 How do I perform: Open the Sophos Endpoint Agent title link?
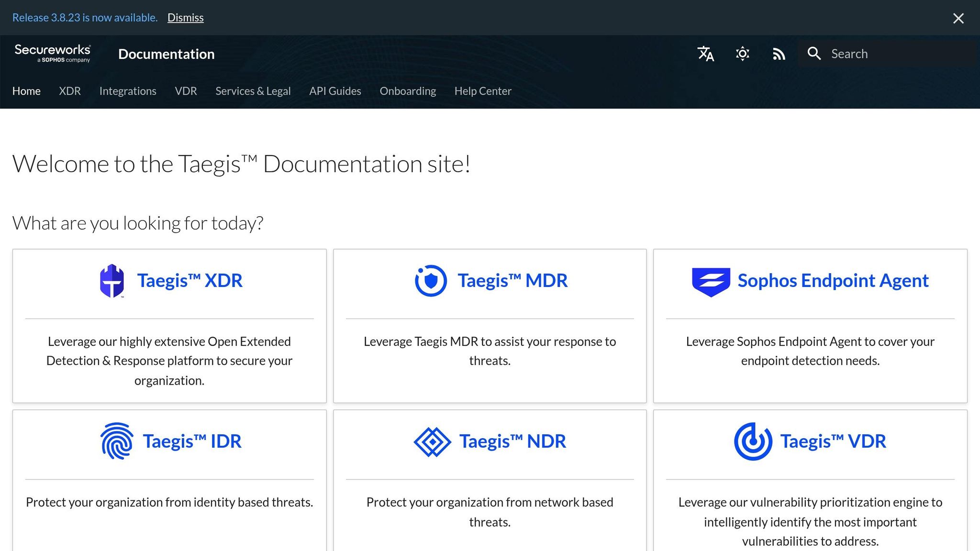[x=833, y=281]
